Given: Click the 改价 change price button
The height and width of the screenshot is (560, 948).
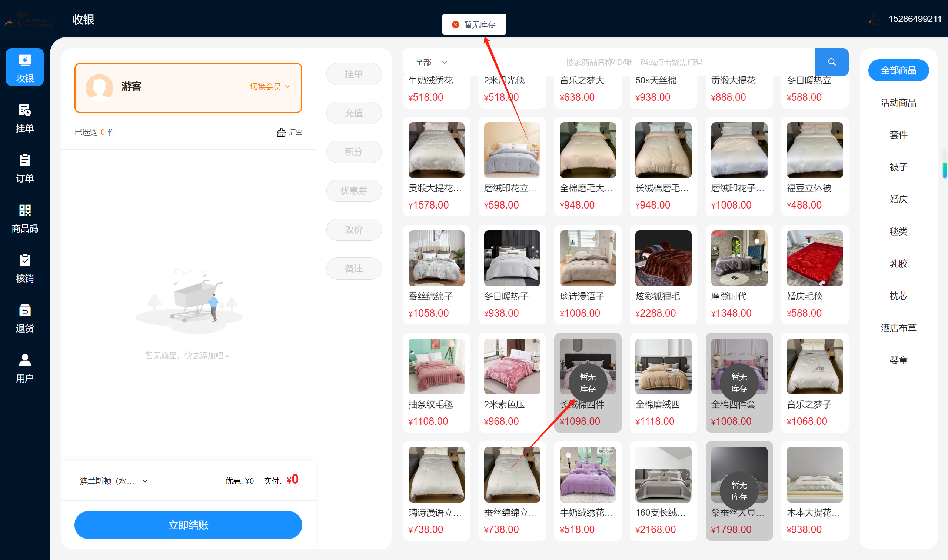Looking at the screenshot, I should (x=354, y=229).
